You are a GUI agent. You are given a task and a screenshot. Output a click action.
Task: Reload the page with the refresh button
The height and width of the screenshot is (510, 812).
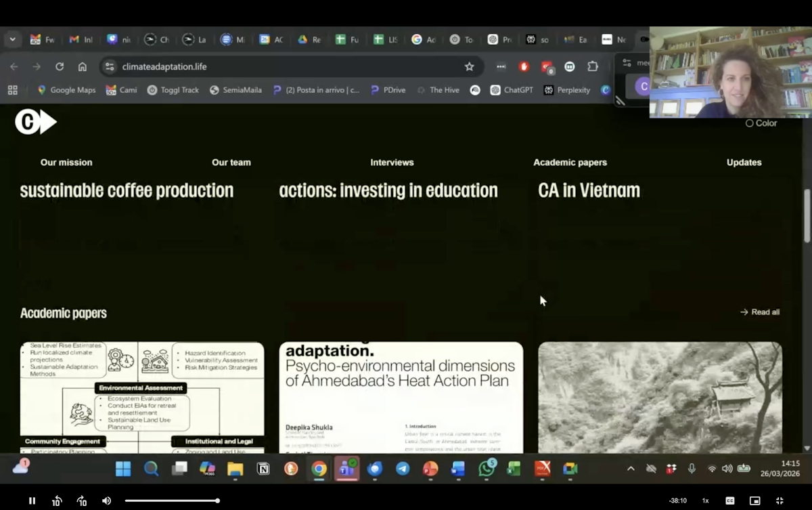(x=60, y=66)
